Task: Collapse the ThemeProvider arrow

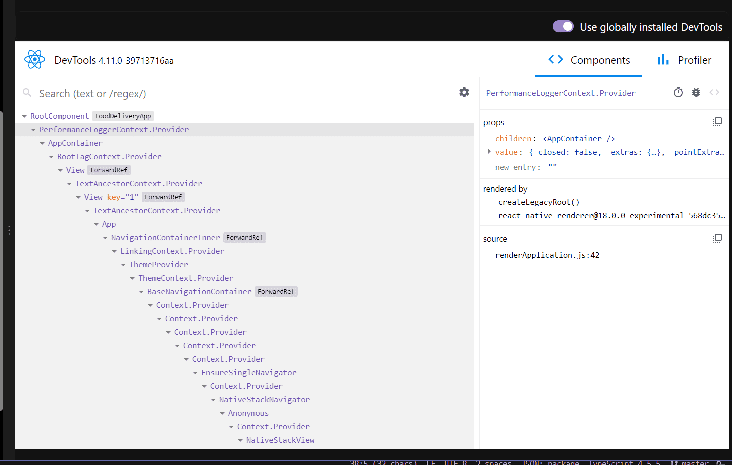Action: (x=123, y=265)
